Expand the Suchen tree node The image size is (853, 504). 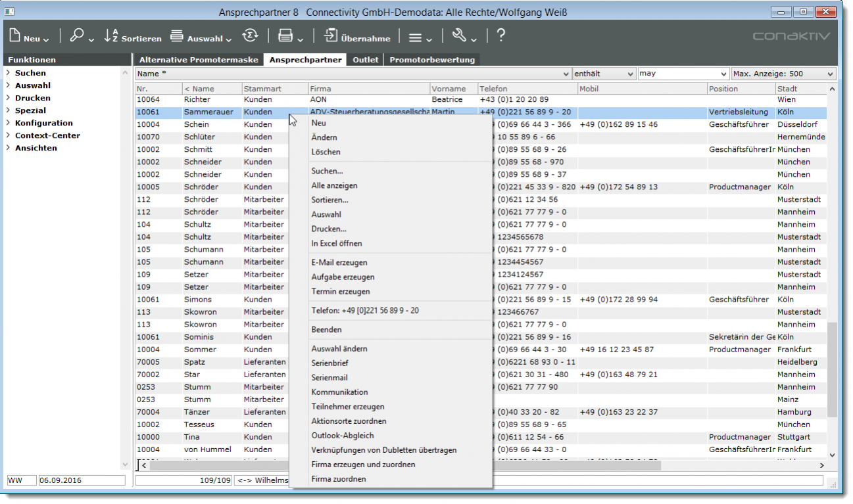coord(9,73)
